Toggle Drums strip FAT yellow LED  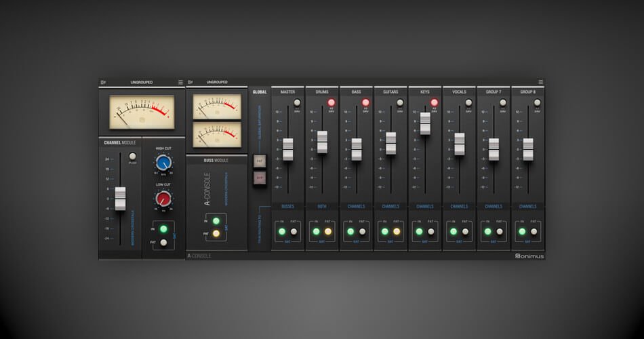(x=327, y=232)
